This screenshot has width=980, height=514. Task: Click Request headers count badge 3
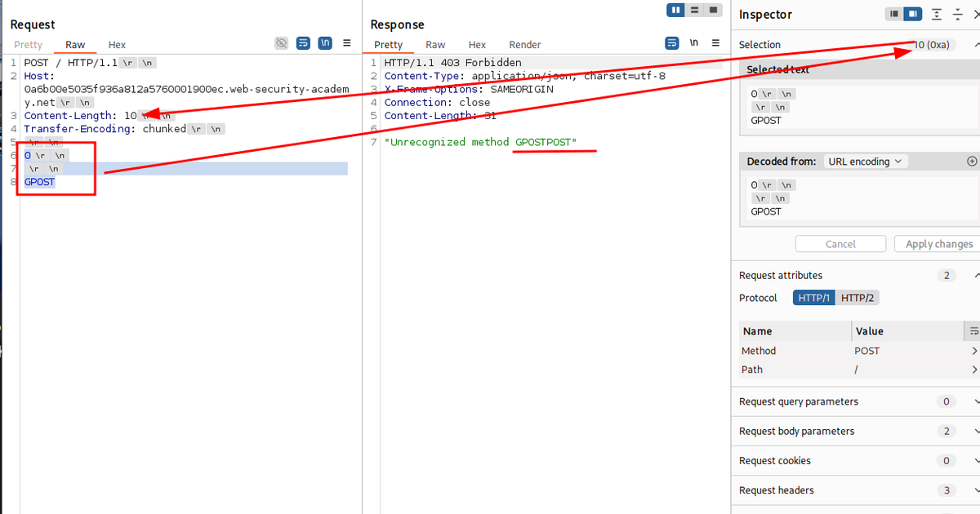(947, 490)
